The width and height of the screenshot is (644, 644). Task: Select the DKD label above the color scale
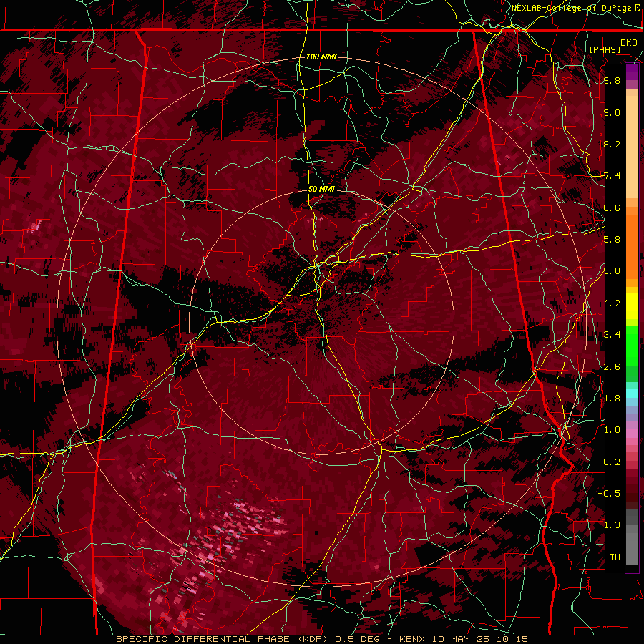628,43
